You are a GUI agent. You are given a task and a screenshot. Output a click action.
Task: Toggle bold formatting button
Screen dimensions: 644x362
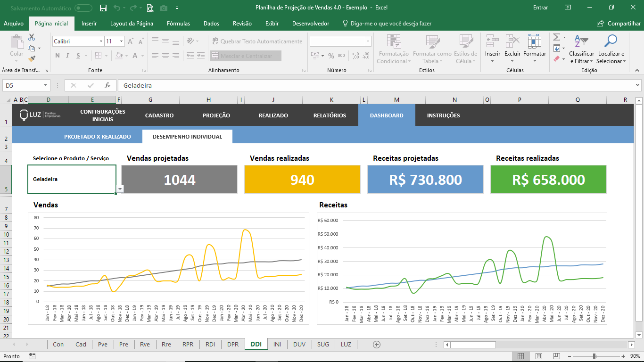(58, 56)
